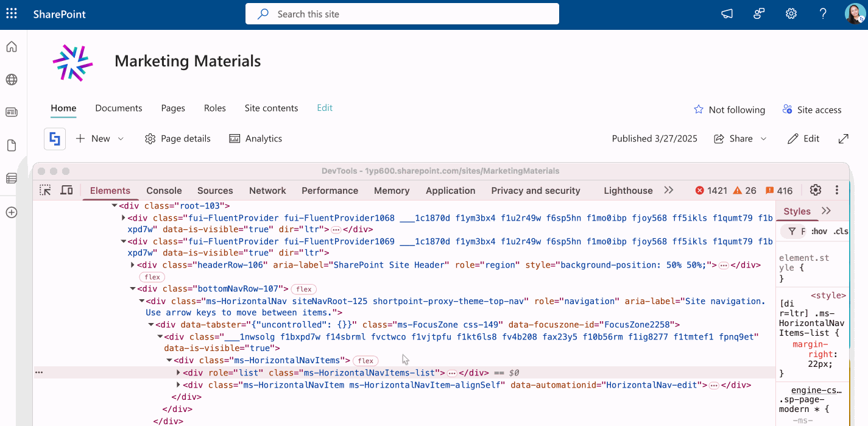Click the Search this site field

click(x=402, y=14)
